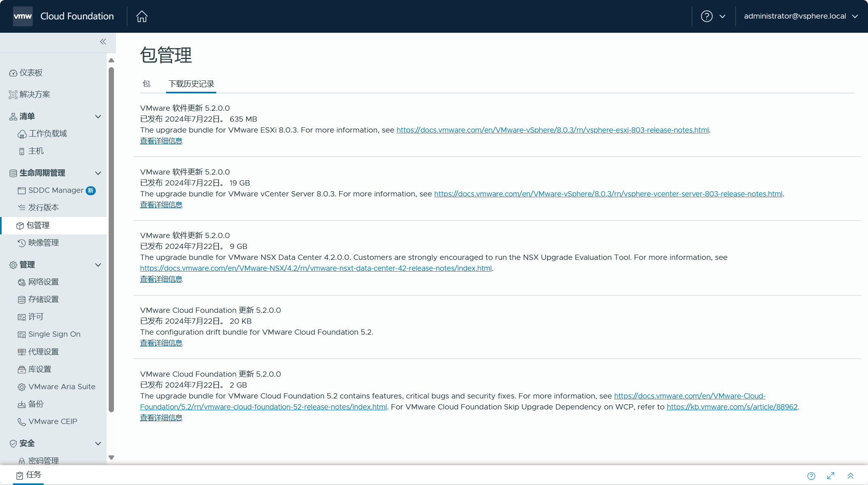868x485 pixels.
Task: Click the sidebar scrollbar down arrow
Action: [x=112, y=458]
